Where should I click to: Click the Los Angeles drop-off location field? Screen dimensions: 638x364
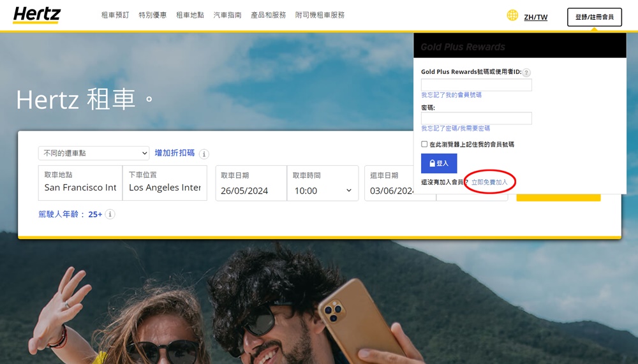tap(165, 183)
